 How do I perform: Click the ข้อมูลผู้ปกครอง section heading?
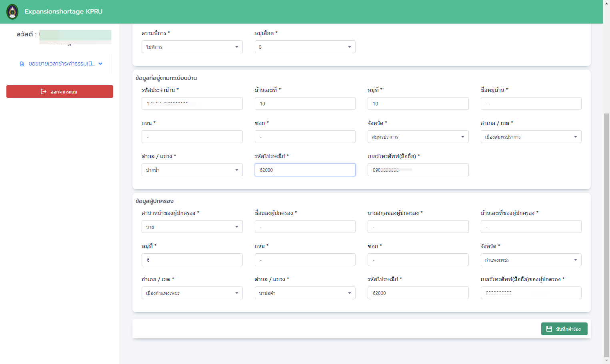click(154, 201)
